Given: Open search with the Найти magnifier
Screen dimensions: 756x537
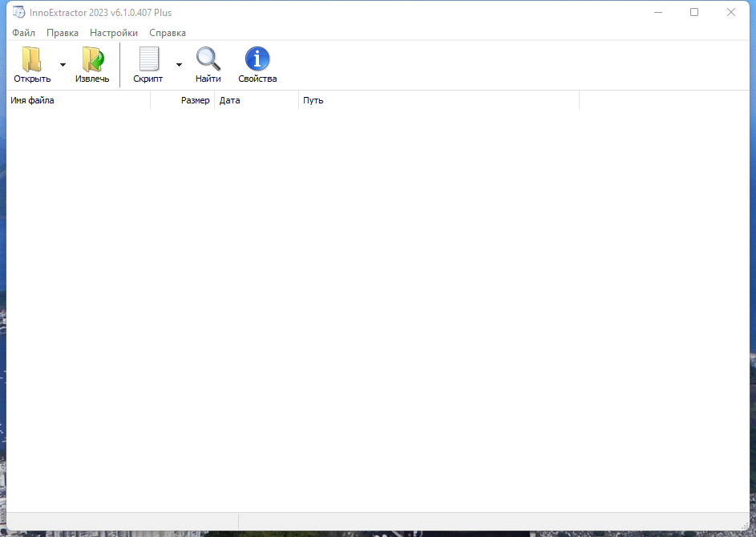Looking at the screenshot, I should 208,60.
